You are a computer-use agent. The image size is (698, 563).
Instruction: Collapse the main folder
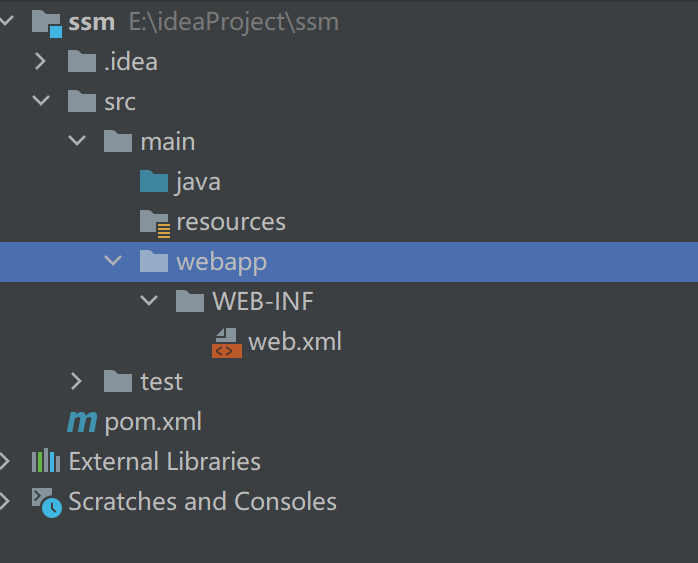click(x=77, y=141)
